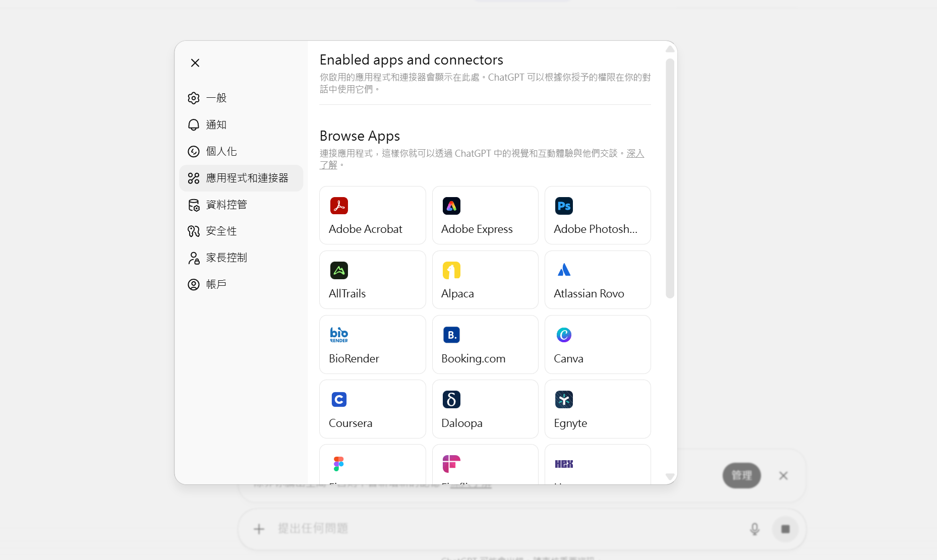This screenshot has height=560, width=937.
Task: Select the Daloopa app card
Action: tap(485, 409)
